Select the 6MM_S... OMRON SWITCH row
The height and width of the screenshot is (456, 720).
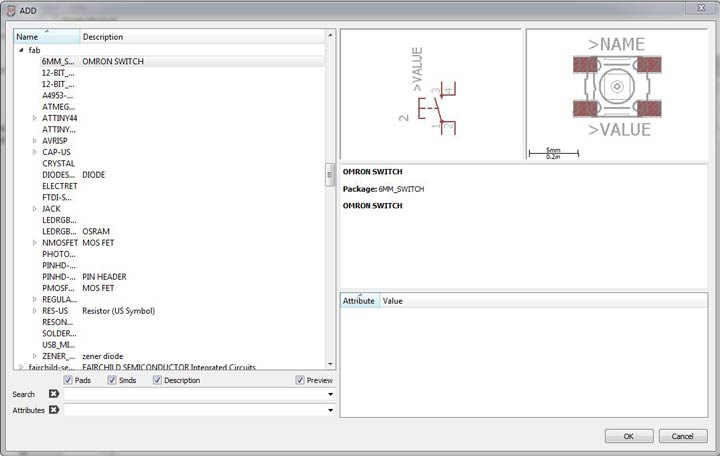[182, 61]
